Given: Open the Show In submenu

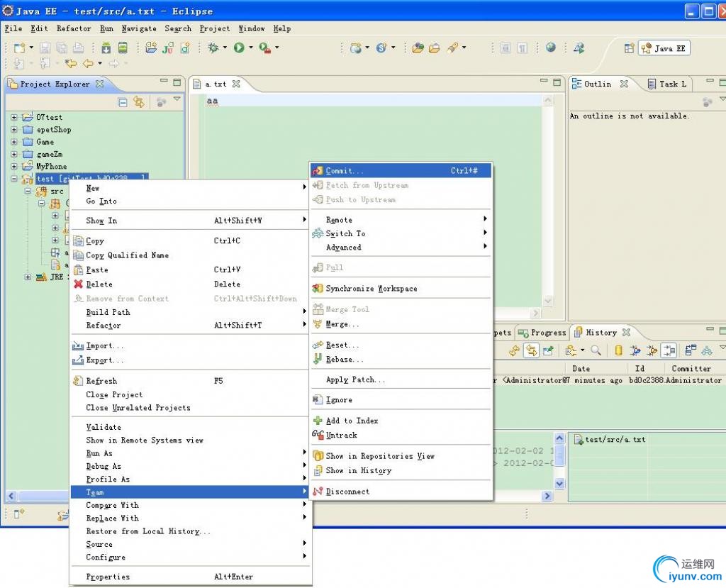Looking at the screenshot, I should (x=190, y=221).
